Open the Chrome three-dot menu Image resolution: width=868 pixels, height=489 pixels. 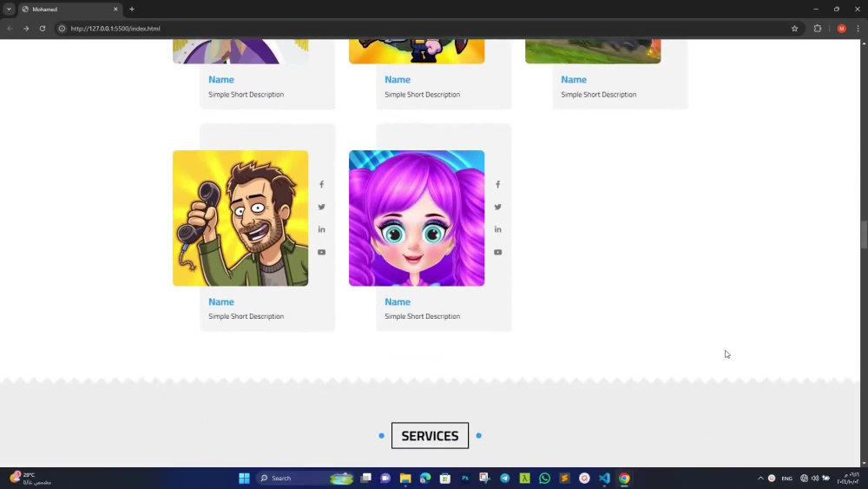858,29
